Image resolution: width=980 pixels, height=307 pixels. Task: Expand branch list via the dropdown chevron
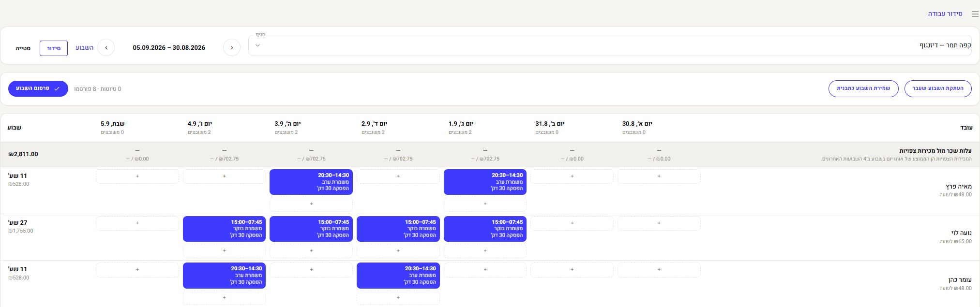coord(257,45)
